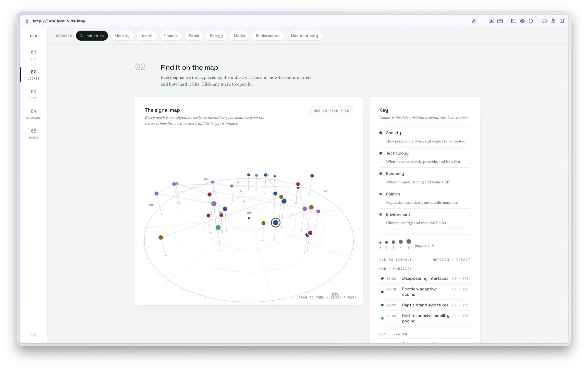This screenshot has width=588, height=369.
Task: Click the MFG wedge label on the map
Action: tap(206, 179)
